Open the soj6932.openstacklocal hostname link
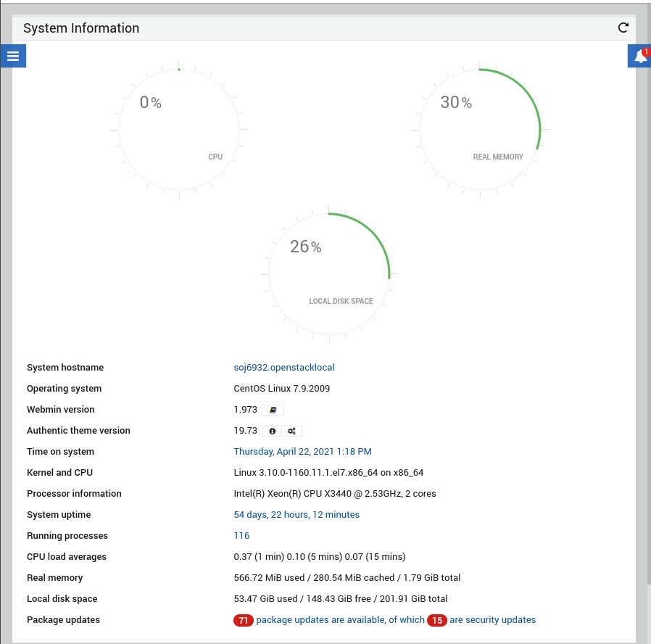 click(284, 368)
